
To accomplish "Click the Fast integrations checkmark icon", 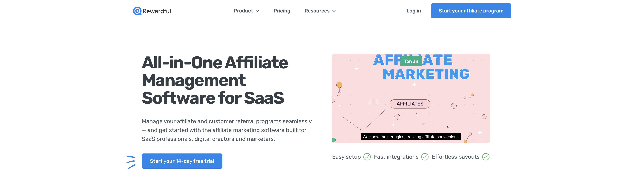I will pyautogui.click(x=425, y=157).
